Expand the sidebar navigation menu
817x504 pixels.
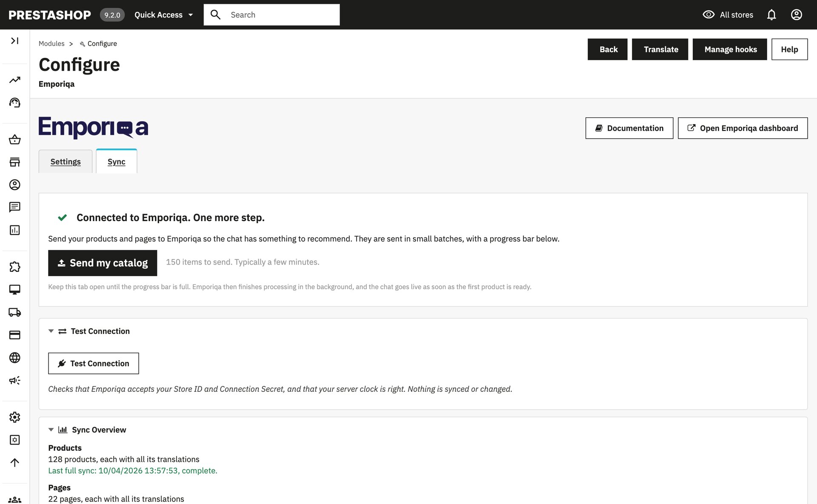[15, 41]
